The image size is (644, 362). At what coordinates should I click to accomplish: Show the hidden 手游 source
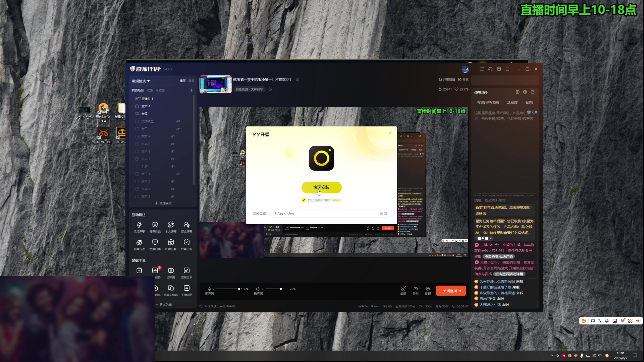tap(173, 167)
